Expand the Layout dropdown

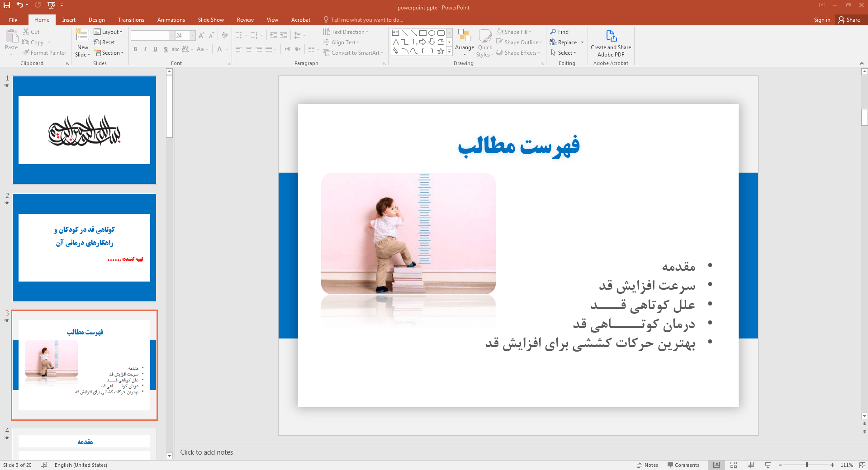click(108, 32)
